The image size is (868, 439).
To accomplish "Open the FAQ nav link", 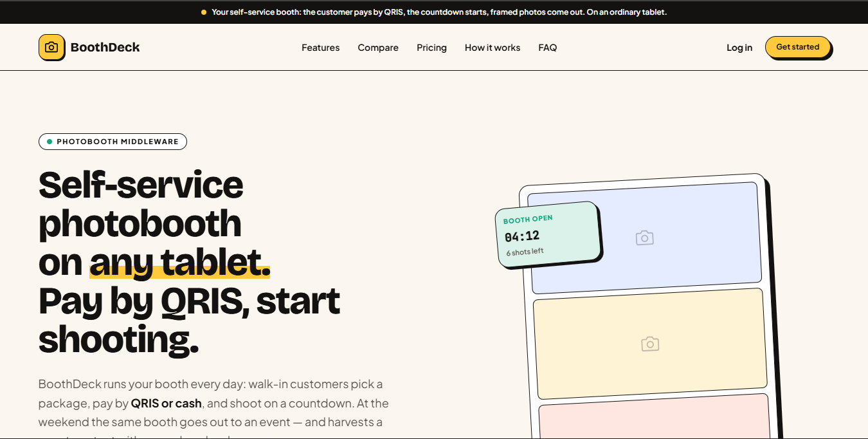I will click(x=548, y=48).
